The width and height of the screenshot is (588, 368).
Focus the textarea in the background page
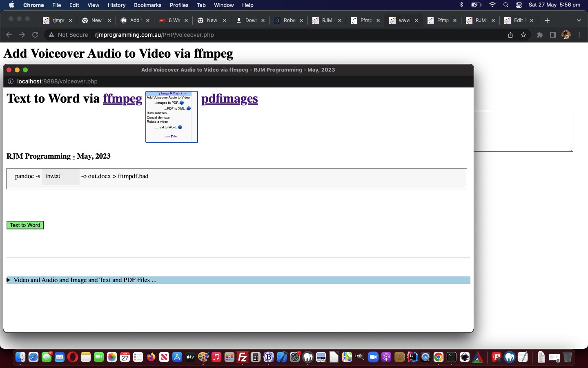coord(524,131)
